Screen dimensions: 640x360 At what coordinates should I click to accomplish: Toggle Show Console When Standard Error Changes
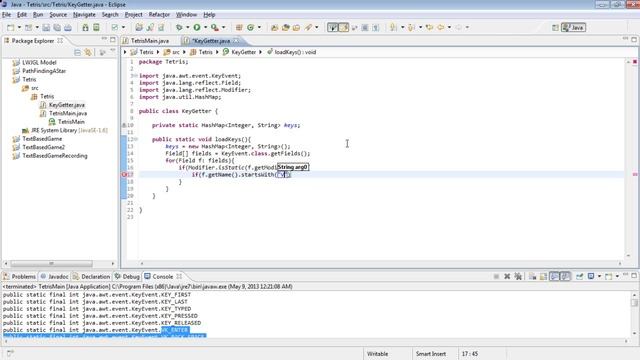click(x=565, y=276)
